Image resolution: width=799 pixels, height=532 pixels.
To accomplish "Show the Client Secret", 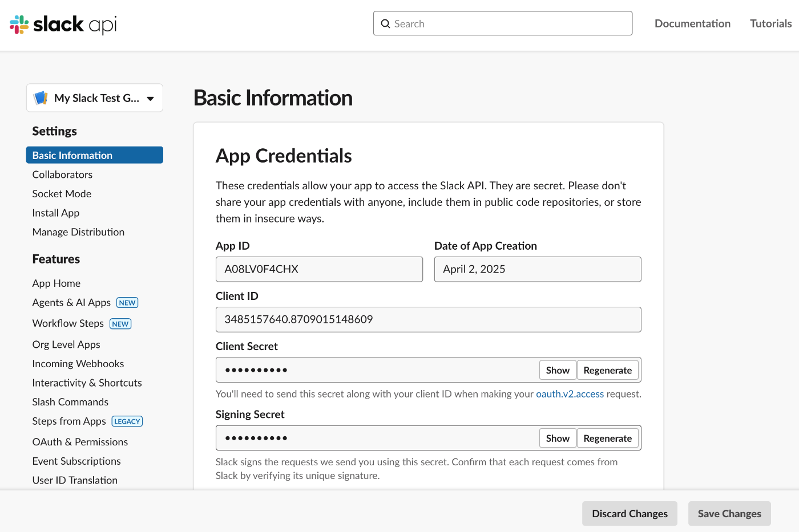I will pos(558,370).
